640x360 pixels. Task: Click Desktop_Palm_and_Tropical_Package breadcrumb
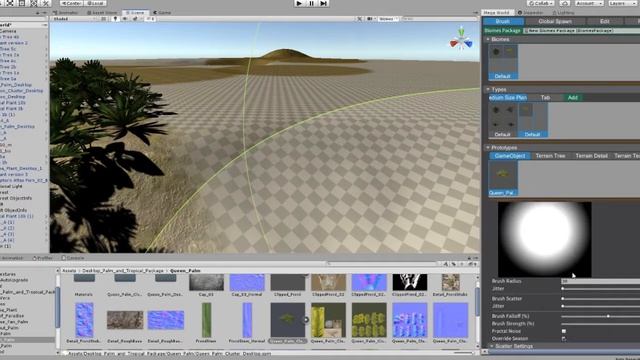click(123, 271)
